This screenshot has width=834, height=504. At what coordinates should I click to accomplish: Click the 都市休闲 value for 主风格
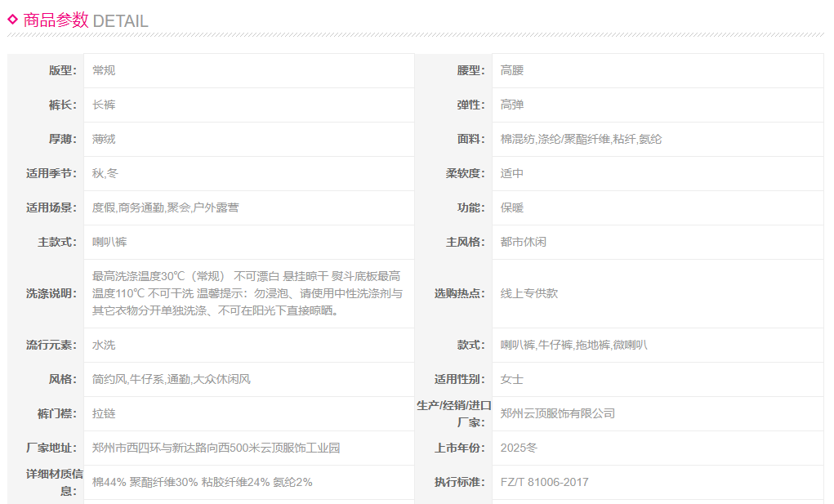[x=524, y=242]
